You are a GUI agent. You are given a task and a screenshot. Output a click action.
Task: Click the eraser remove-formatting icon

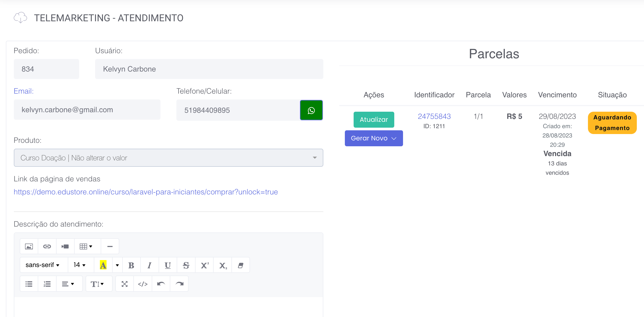[x=240, y=265]
